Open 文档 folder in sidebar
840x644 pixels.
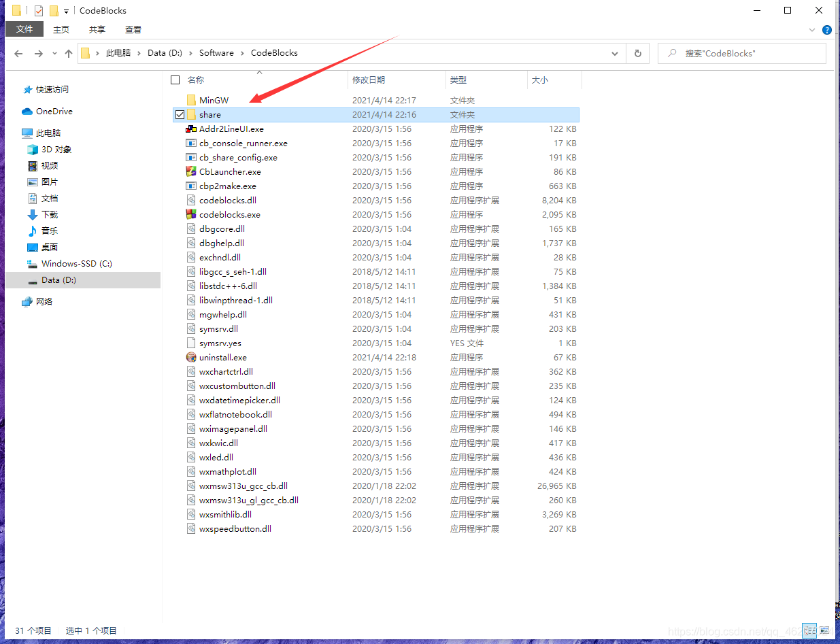point(50,199)
